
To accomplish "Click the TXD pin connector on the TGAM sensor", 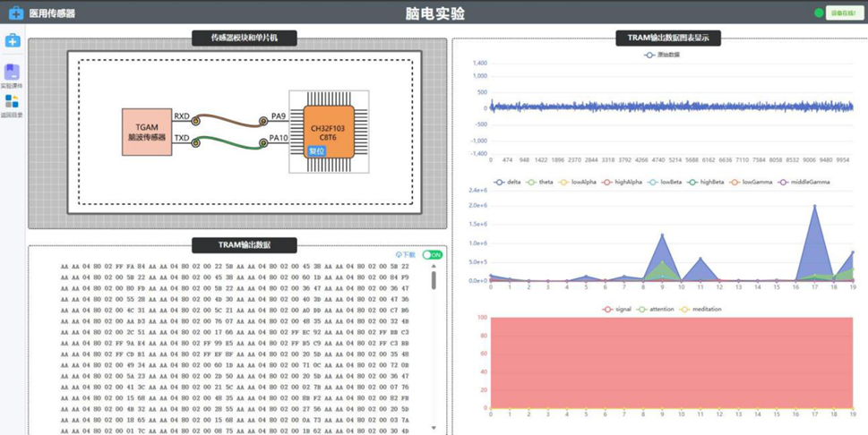I will tap(196, 142).
